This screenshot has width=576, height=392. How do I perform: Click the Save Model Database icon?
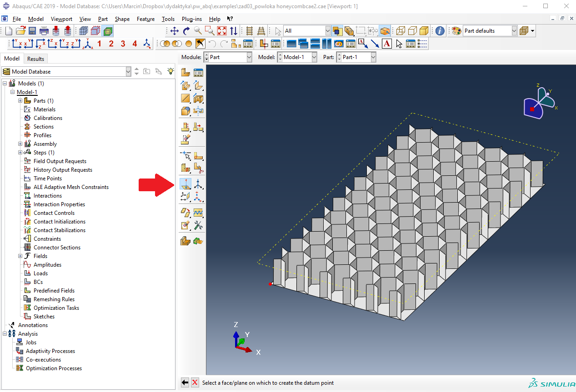click(x=32, y=31)
